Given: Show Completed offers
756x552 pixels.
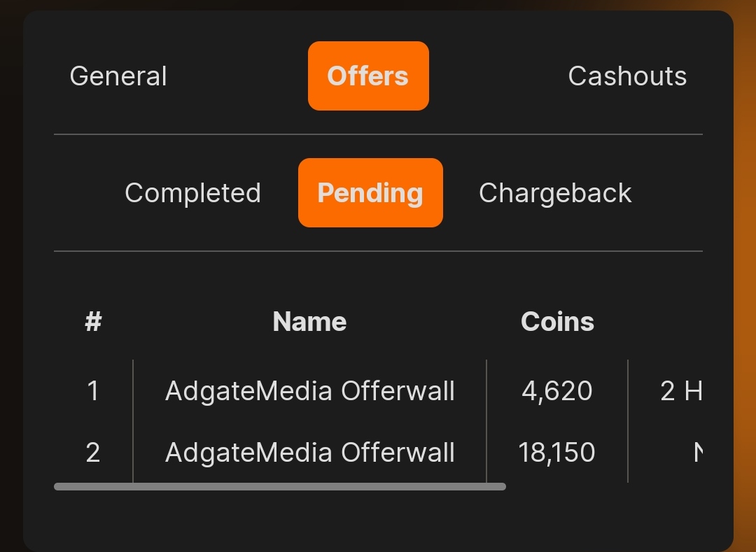Looking at the screenshot, I should [192, 193].
